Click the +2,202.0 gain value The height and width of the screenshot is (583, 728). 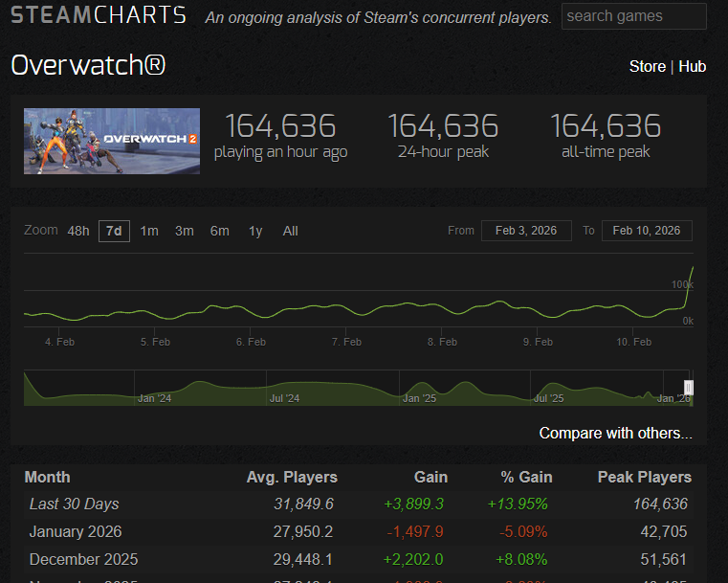pos(413,560)
